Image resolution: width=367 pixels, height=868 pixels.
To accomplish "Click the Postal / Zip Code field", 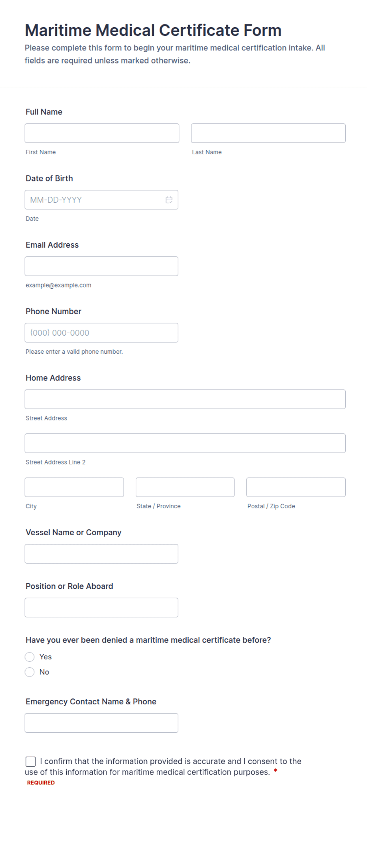I will coord(296,487).
